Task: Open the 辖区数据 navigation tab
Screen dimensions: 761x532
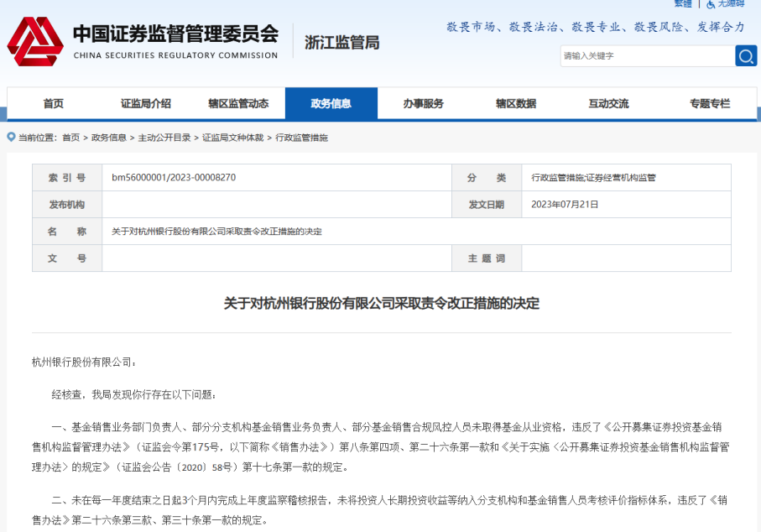Action: point(515,104)
